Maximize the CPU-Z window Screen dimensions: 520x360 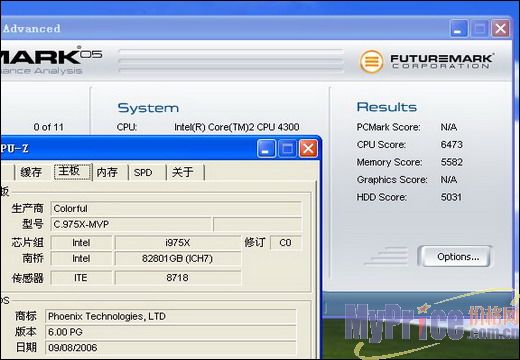point(287,149)
